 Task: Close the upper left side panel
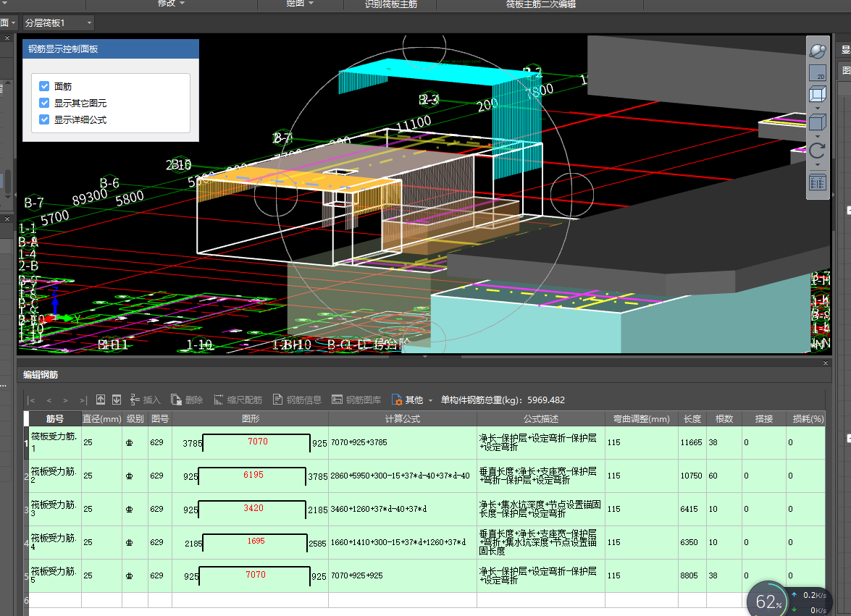[x=7, y=38]
